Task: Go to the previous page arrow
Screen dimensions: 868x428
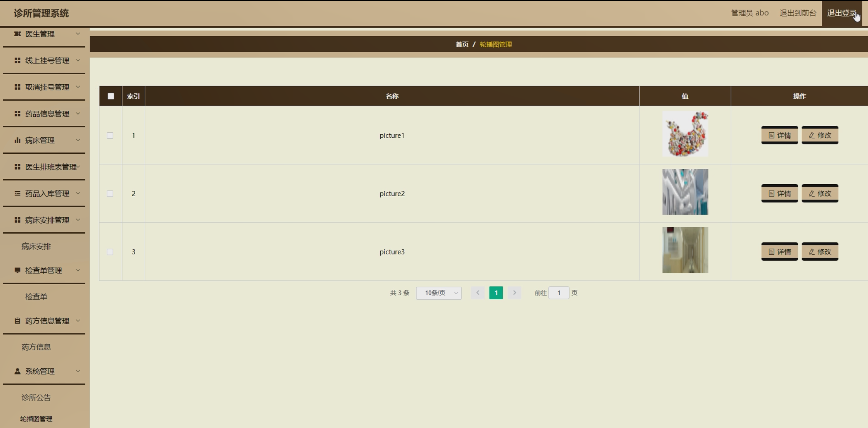Action: tap(478, 293)
